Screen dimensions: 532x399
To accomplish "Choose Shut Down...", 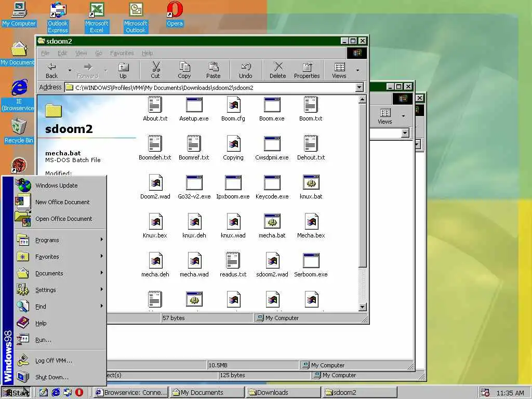I will (60, 377).
